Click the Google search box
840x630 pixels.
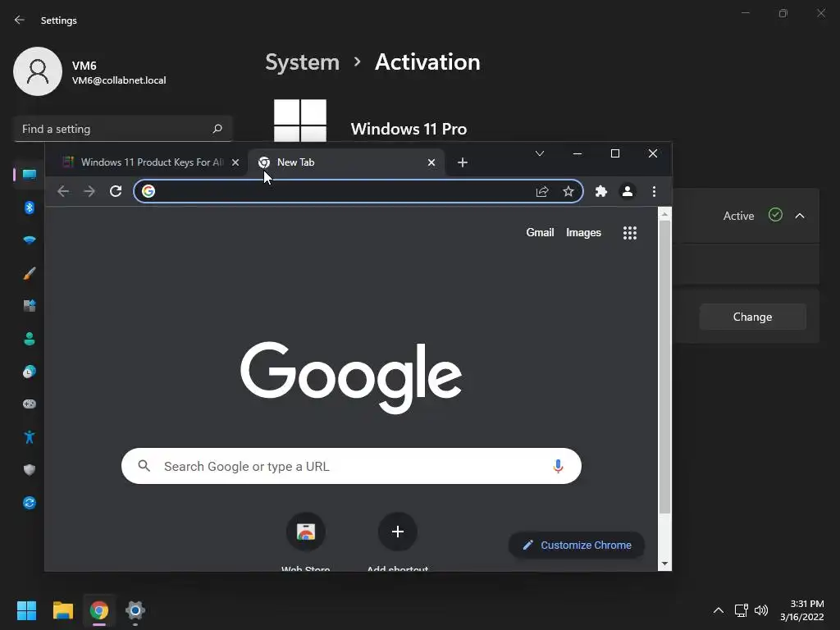tap(351, 466)
